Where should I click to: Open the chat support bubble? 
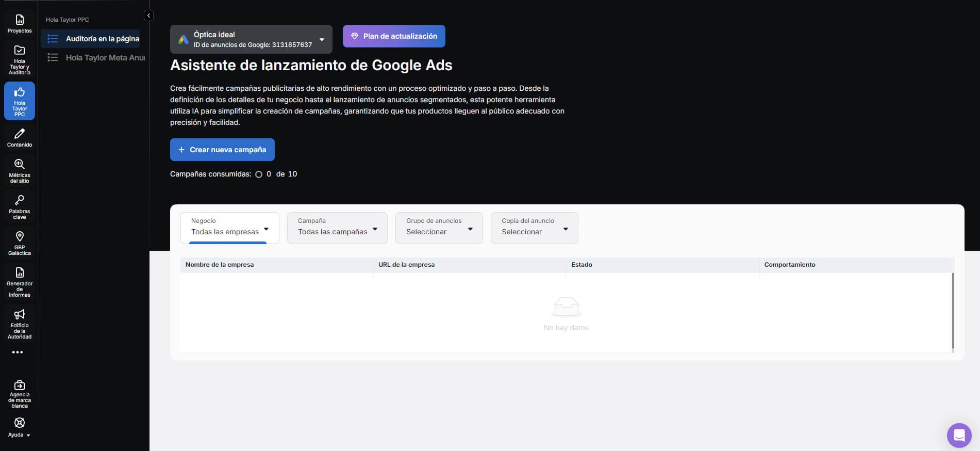959,435
